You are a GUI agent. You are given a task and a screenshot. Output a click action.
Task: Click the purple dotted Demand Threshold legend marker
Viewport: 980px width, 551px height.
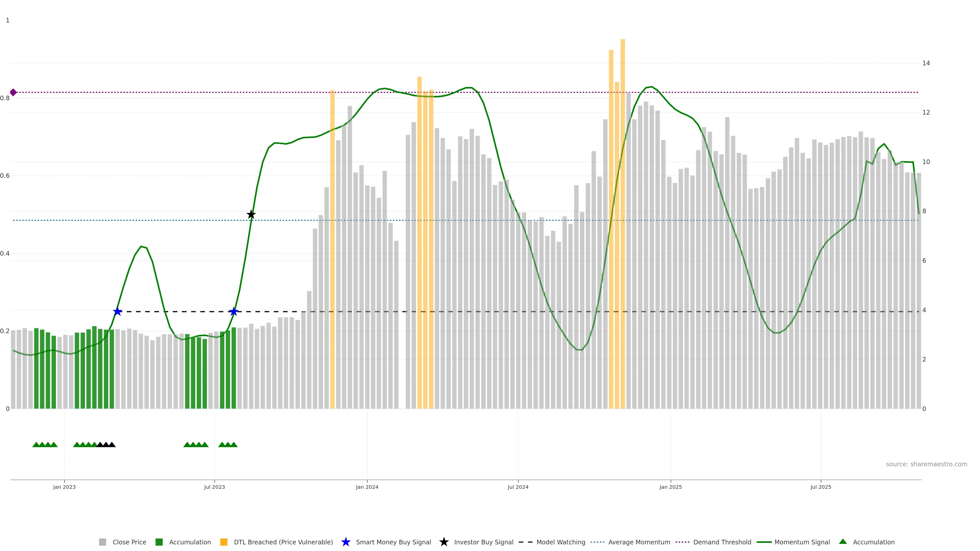coord(682,542)
